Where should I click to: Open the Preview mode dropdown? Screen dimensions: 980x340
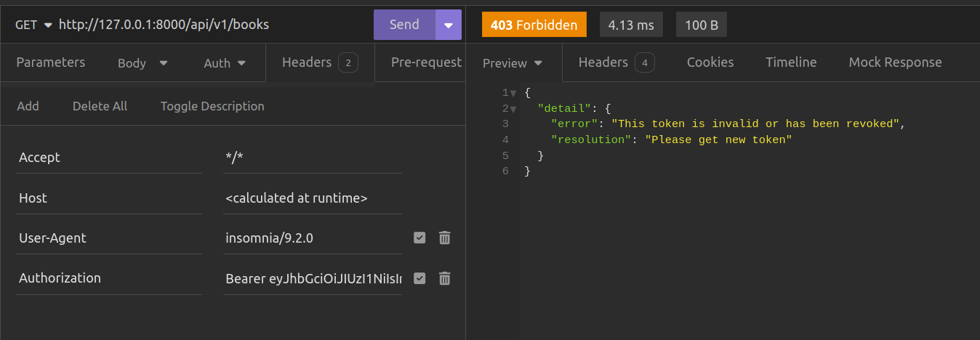[x=513, y=63]
